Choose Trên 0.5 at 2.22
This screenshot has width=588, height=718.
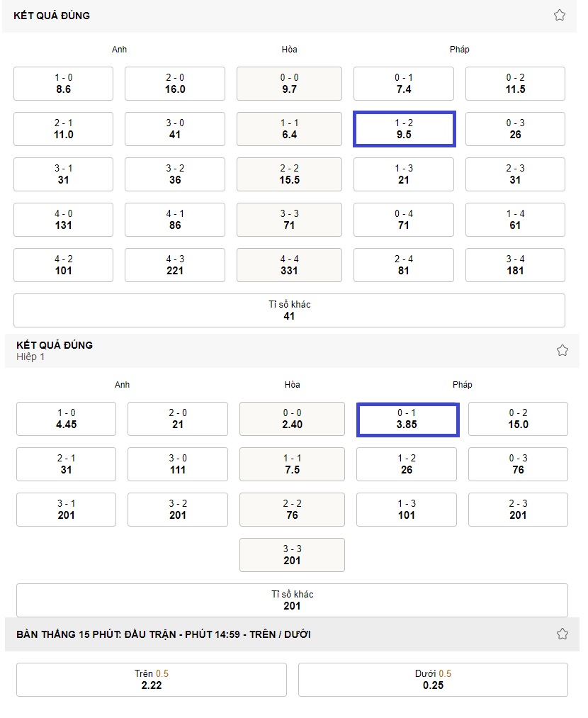click(x=152, y=680)
